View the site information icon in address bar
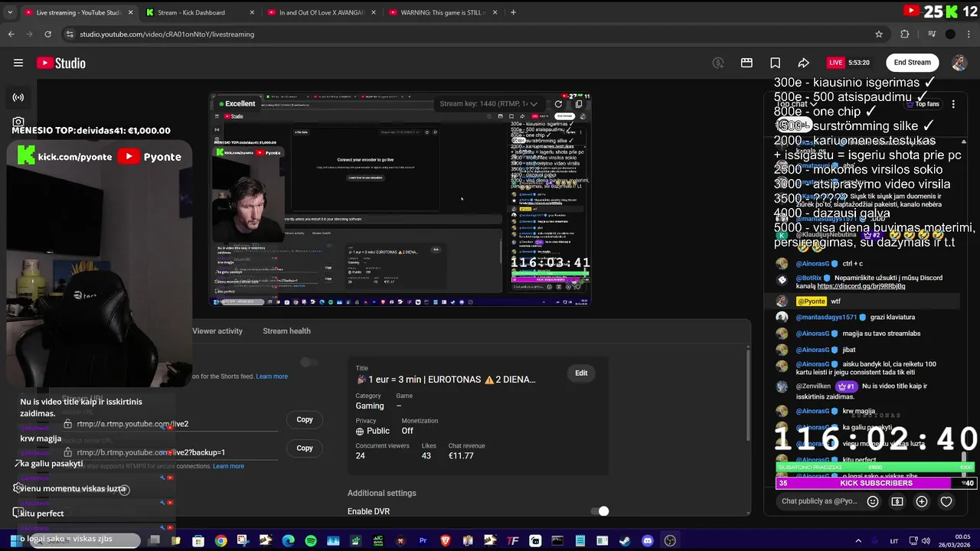Screen dimensions: 980x551 (x=70, y=34)
